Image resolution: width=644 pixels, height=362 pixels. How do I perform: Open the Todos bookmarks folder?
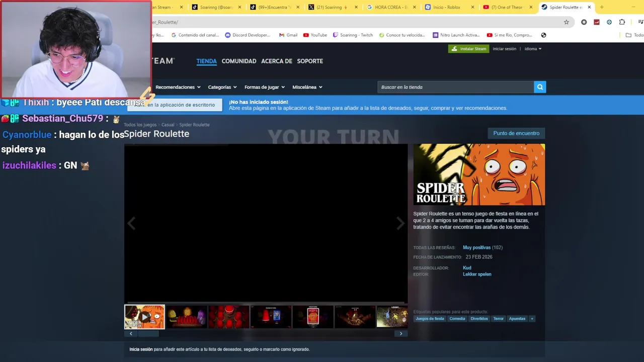point(634,35)
